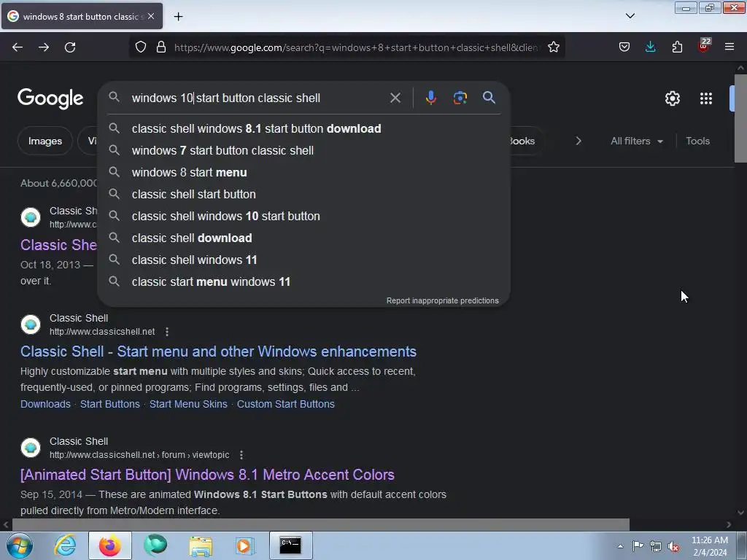Viewport: 747px width, 560px height.
Task: Start a voice search with the microphone
Action: click(x=430, y=98)
